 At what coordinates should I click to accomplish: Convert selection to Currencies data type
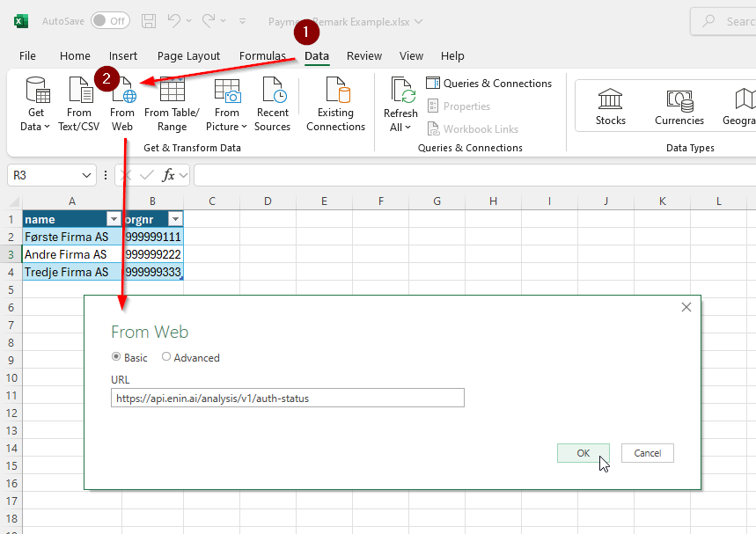679,106
